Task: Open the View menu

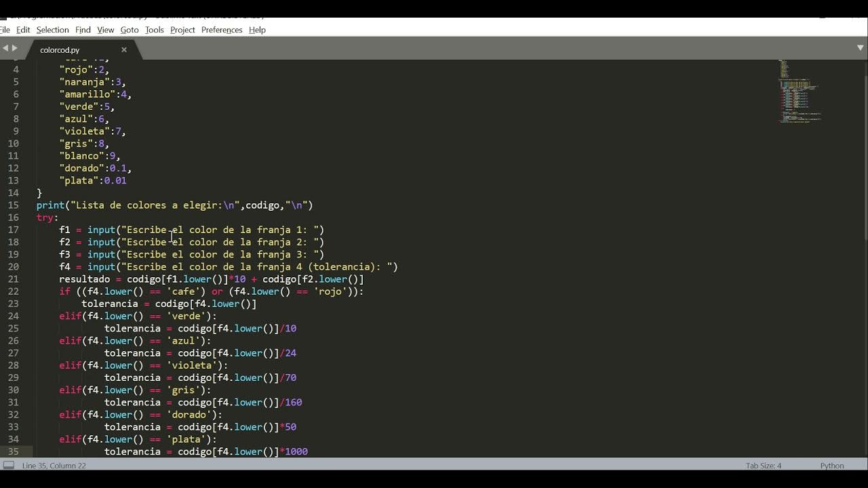Action: tap(105, 30)
